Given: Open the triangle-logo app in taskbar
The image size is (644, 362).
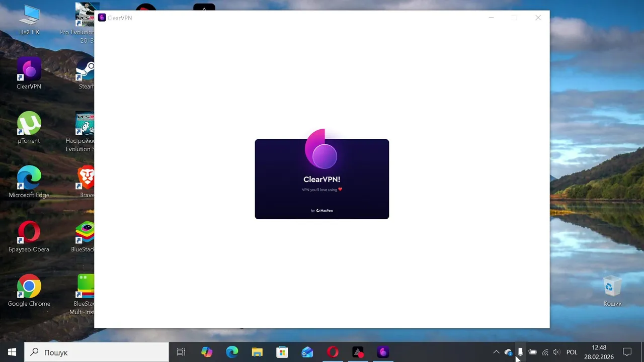Looking at the screenshot, I should pyautogui.click(x=358, y=352).
